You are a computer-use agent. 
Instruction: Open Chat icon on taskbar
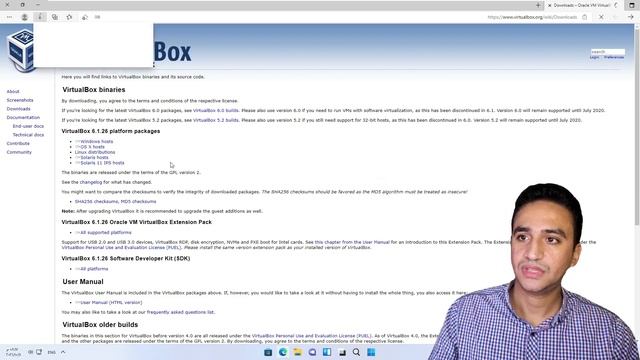pos(312,352)
